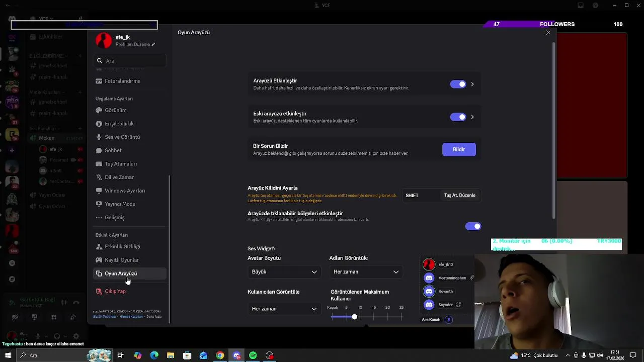Set max users slider to Kapalı

[333, 317]
